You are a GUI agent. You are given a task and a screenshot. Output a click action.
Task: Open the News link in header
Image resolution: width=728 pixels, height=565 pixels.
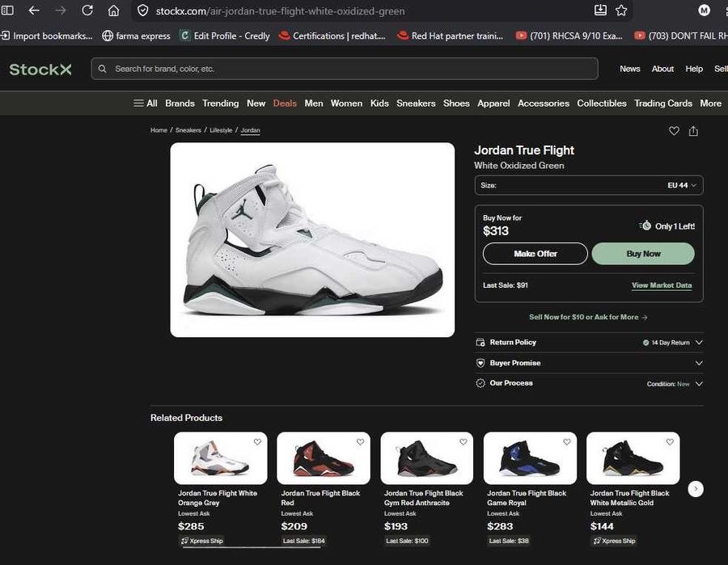coord(629,69)
